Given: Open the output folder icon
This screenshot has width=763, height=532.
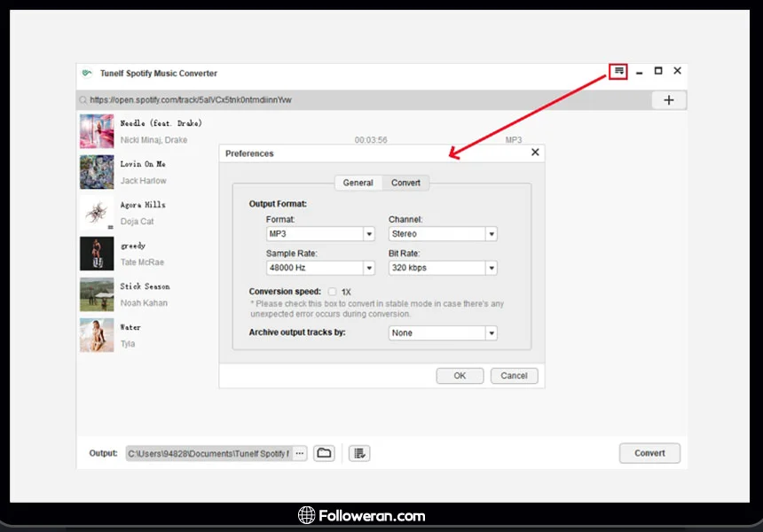Looking at the screenshot, I should point(325,453).
